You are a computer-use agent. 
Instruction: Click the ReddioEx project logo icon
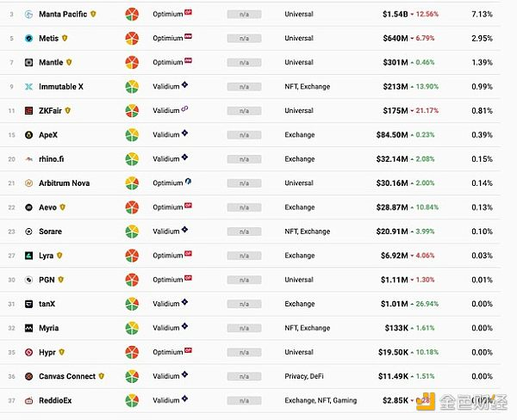tap(30, 400)
